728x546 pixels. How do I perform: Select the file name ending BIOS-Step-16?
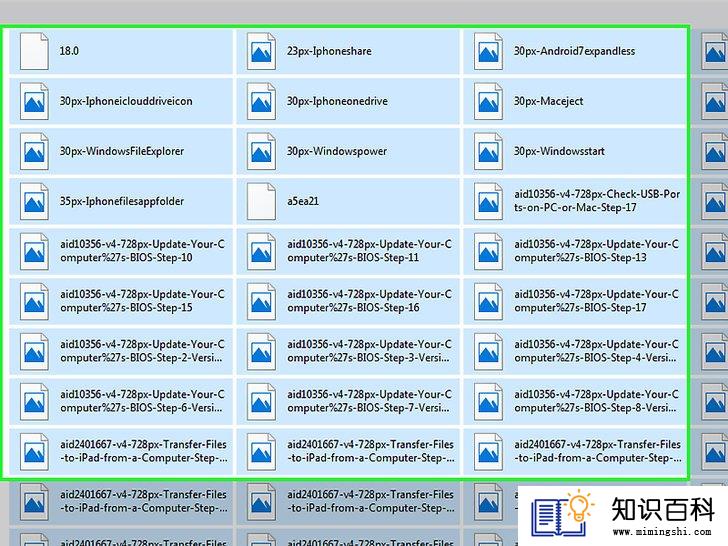370,301
